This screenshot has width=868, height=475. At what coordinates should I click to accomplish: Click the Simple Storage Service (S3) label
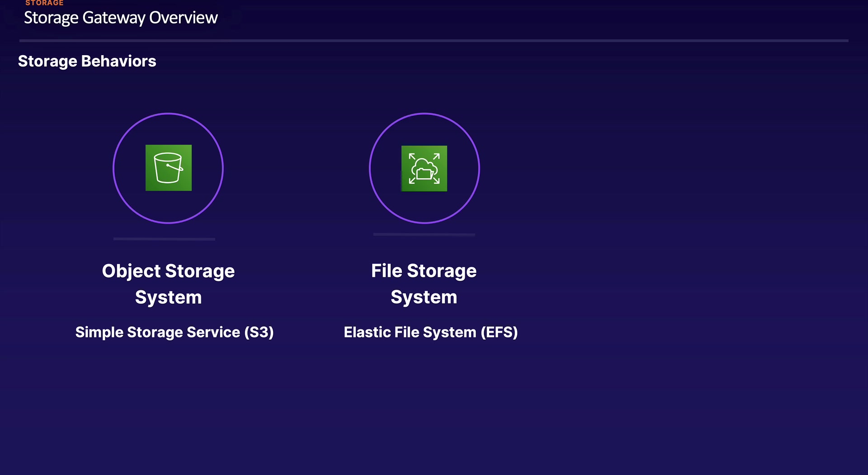pos(175,332)
